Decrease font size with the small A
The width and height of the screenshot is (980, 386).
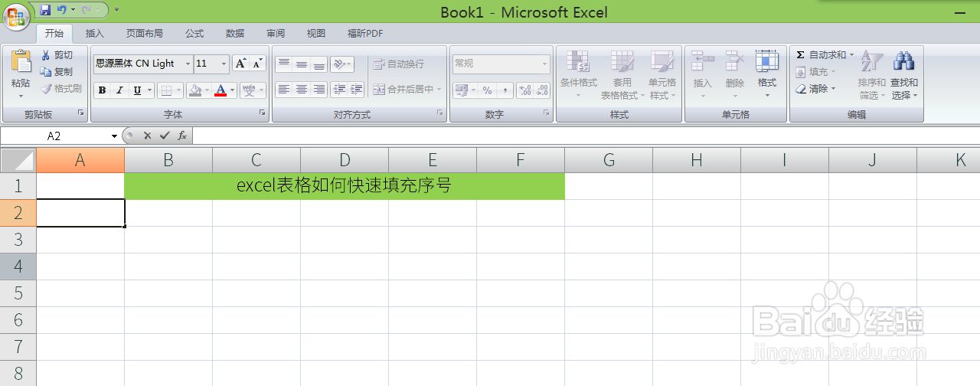[257, 64]
